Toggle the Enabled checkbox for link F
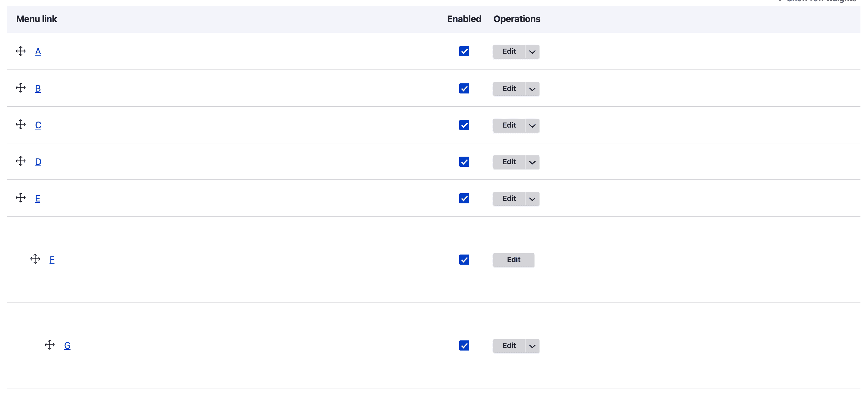Image resolution: width=868 pixels, height=396 pixels. click(x=464, y=260)
